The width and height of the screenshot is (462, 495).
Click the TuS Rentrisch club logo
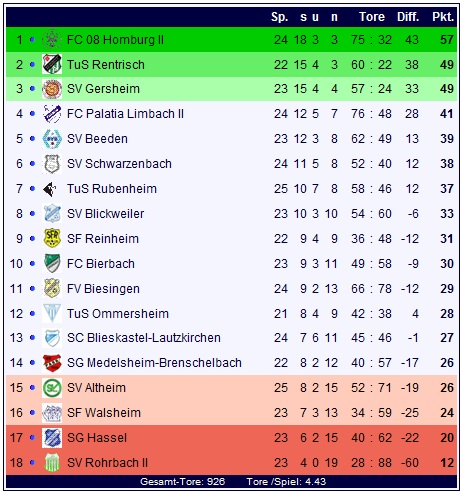(52, 64)
